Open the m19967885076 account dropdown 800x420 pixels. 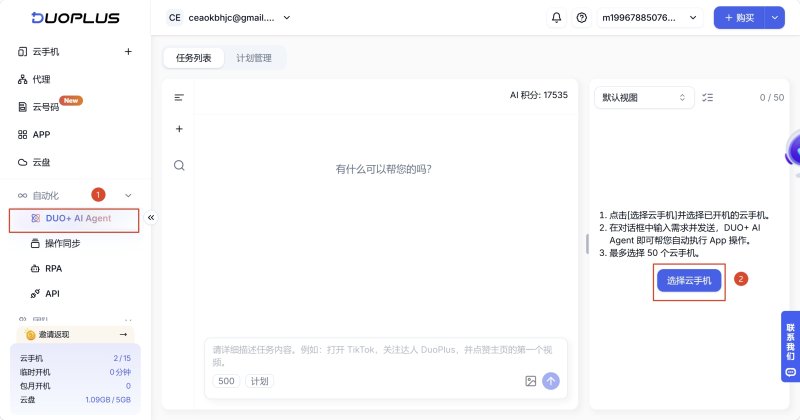[649, 18]
